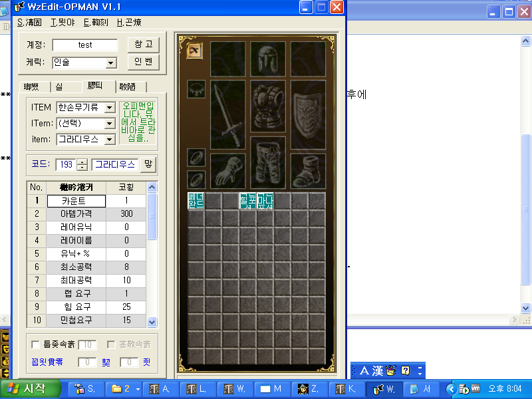
Task: Toggle the first checkbox beside the 10 field
Action: coord(35,344)
